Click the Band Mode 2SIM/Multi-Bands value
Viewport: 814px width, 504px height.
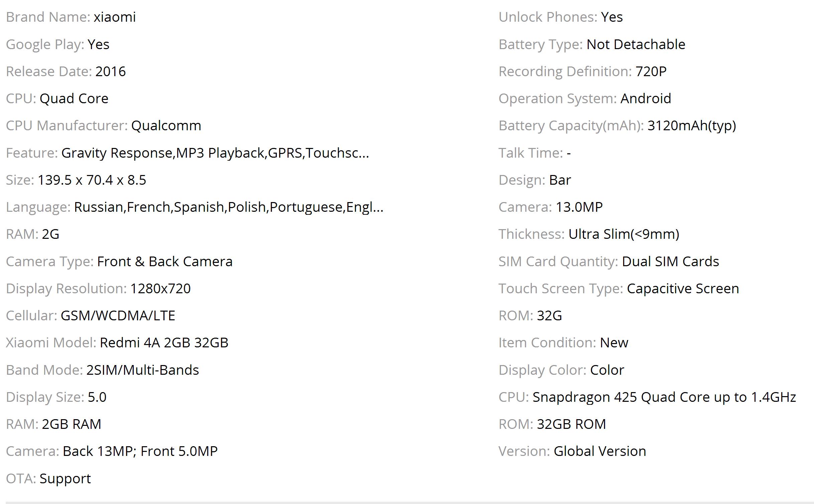[x=143, y=370]
